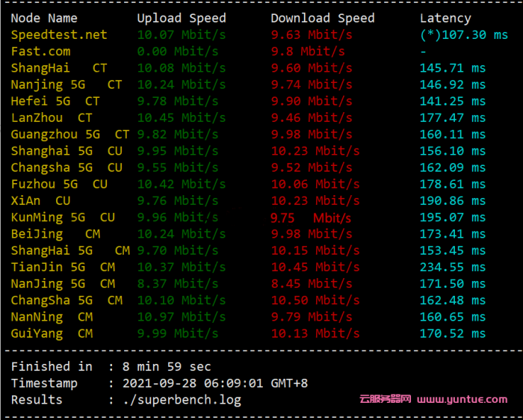
Task: Select NanNing CM's 10.97 Mbit/s upload value
Action: point(178,317)
